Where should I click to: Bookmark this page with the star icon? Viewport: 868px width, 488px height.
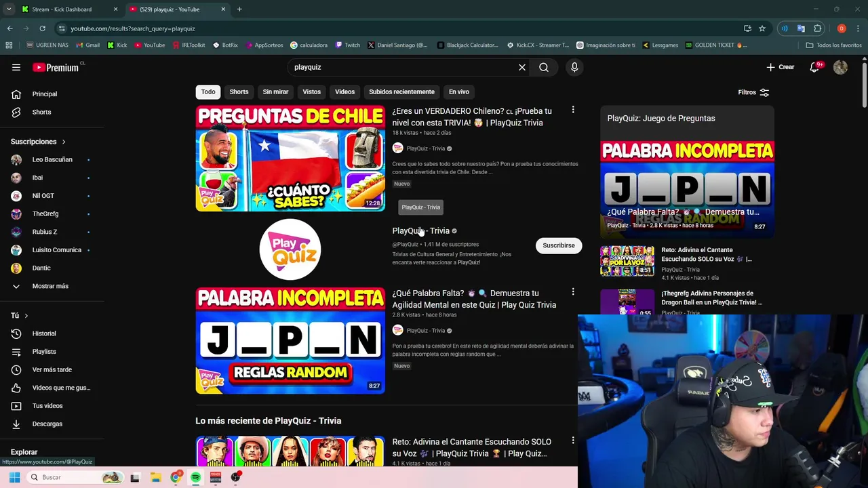762,28
